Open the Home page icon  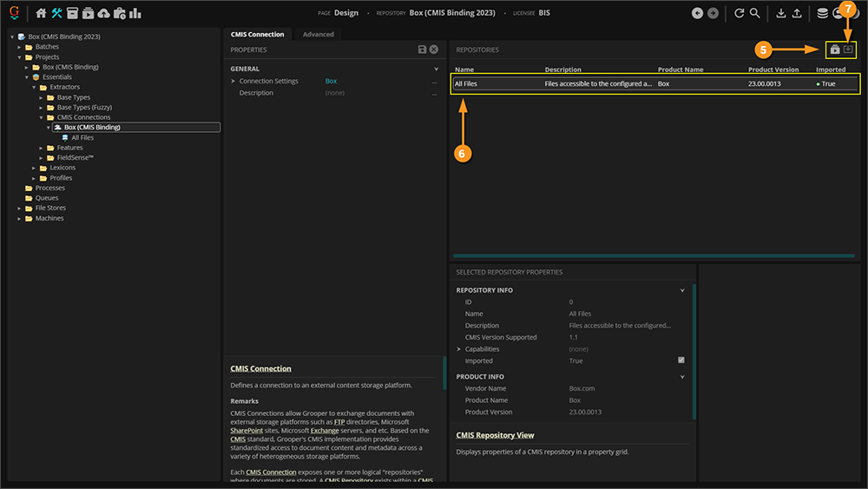point(41,13)
